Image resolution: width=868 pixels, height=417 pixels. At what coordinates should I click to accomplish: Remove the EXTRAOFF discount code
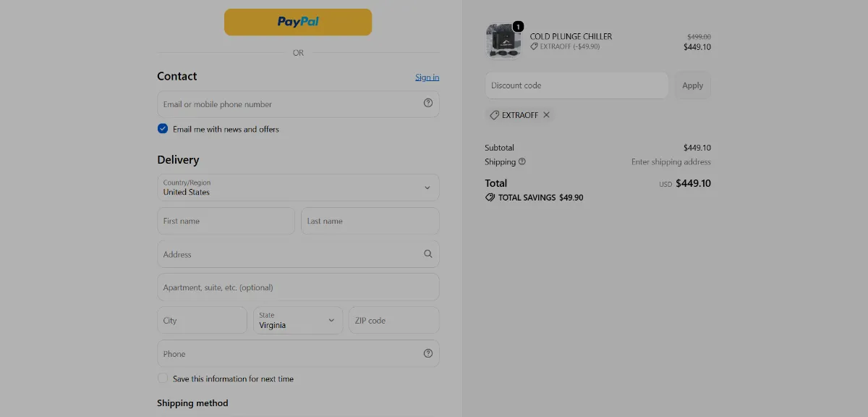pyautogui.click(x=546, y=115)
